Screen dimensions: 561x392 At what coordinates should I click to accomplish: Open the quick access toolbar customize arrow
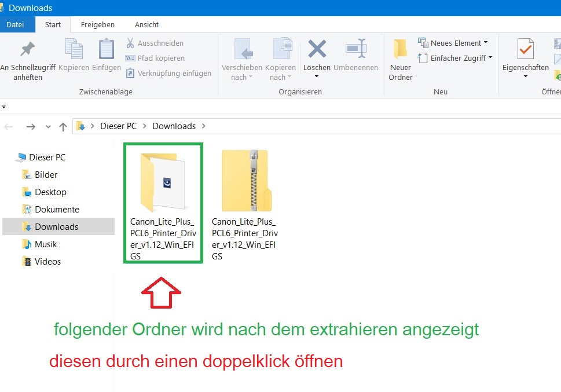tap(3, 107)
